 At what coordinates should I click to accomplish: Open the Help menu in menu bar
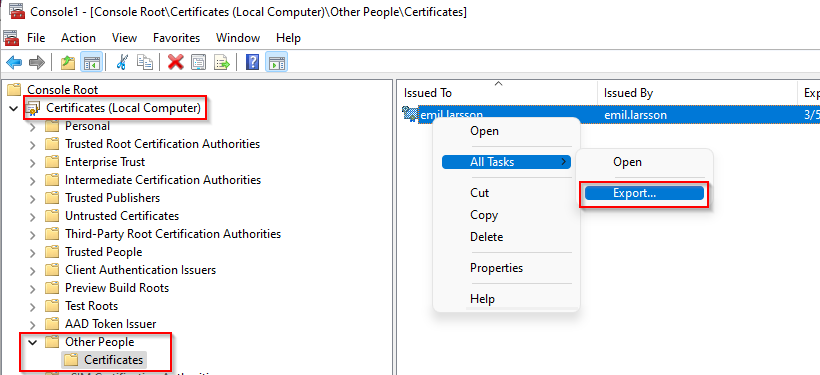click(x=288, y=38)
